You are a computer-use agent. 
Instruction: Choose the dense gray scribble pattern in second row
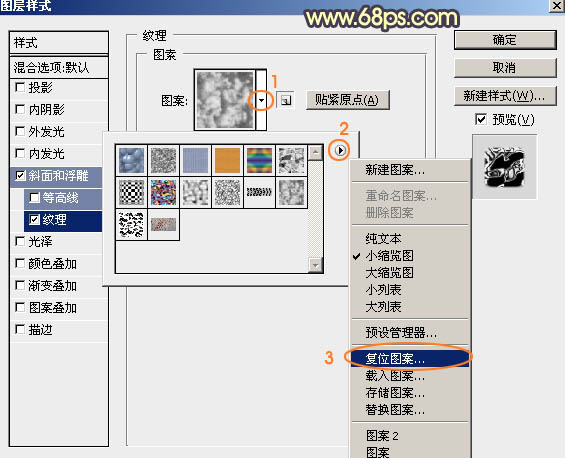pos(227,192)
